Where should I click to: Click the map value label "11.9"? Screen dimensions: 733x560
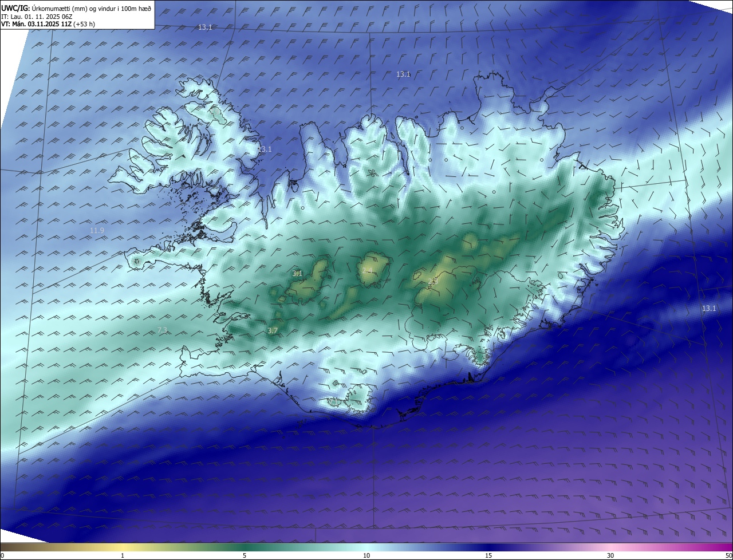tap(97, 231)
